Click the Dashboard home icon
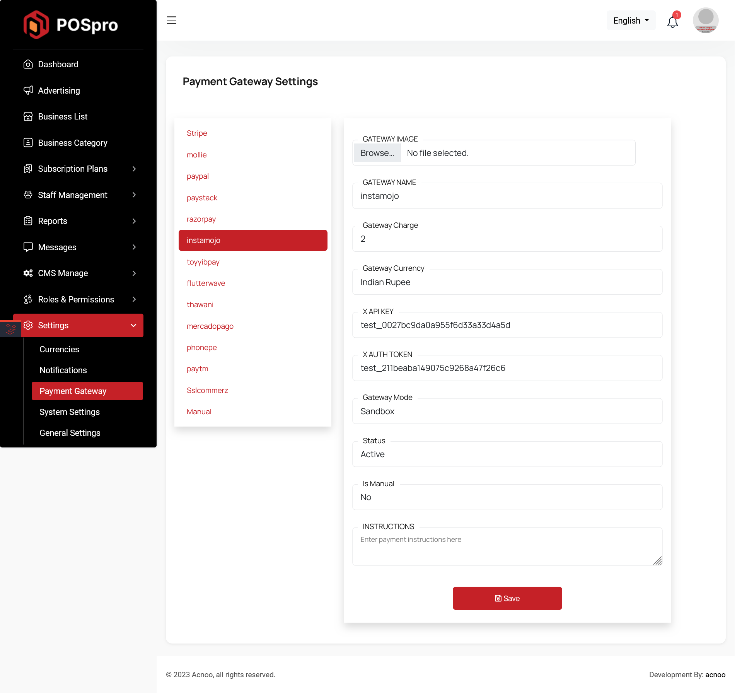Viewport: 742px width, 700px height. click(28, 64)
